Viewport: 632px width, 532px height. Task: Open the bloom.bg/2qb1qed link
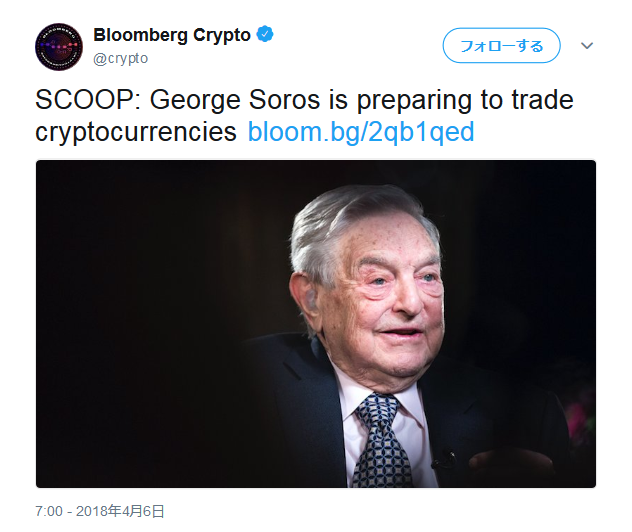point(361,131)
